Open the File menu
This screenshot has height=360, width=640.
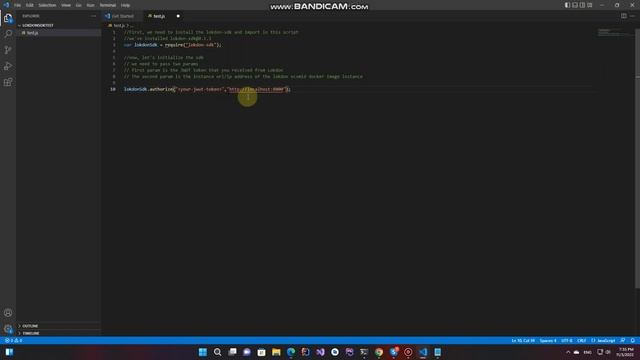(18, 5)
